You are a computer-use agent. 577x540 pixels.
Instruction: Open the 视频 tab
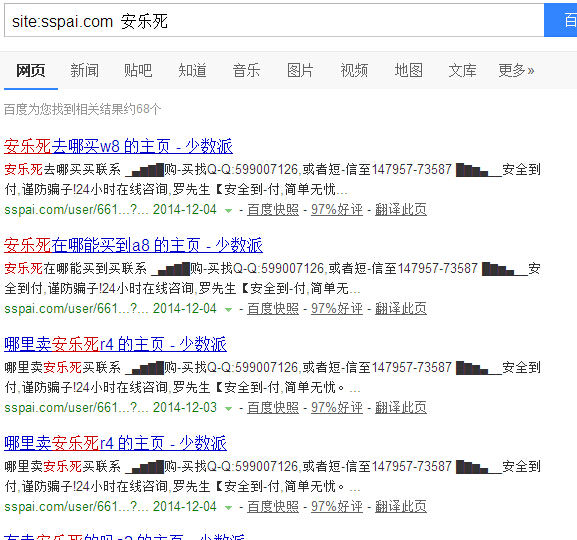(354, 70)
